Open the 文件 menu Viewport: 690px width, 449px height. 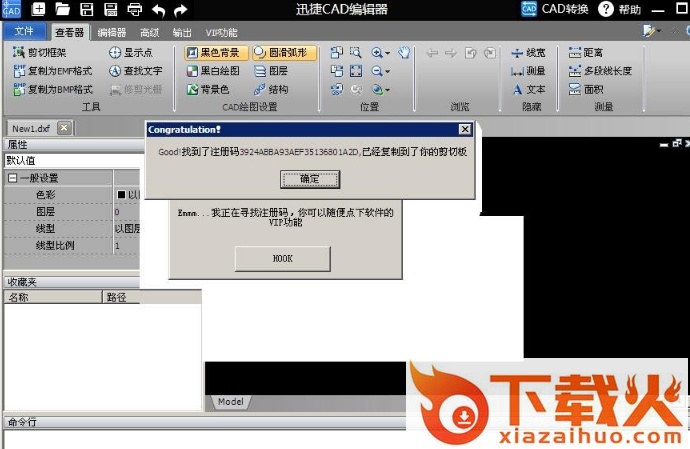tap(24, 31)
